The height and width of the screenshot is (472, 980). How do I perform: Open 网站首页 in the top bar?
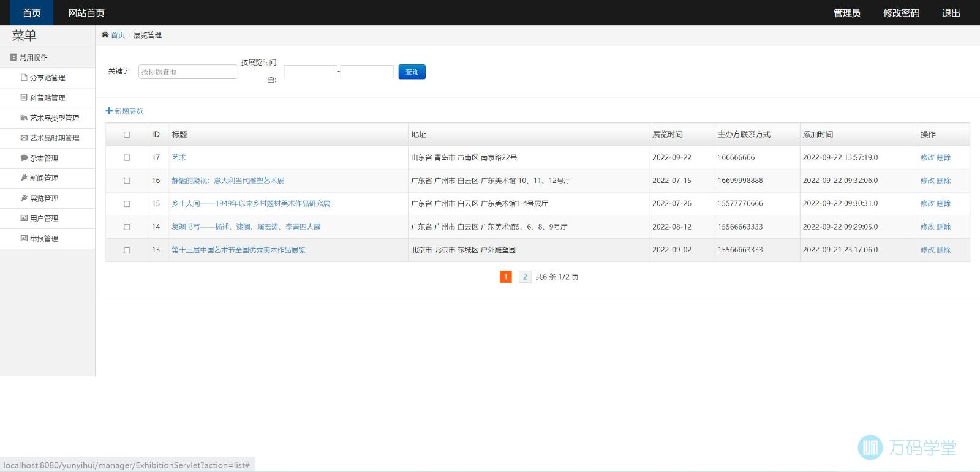[86, 13]
